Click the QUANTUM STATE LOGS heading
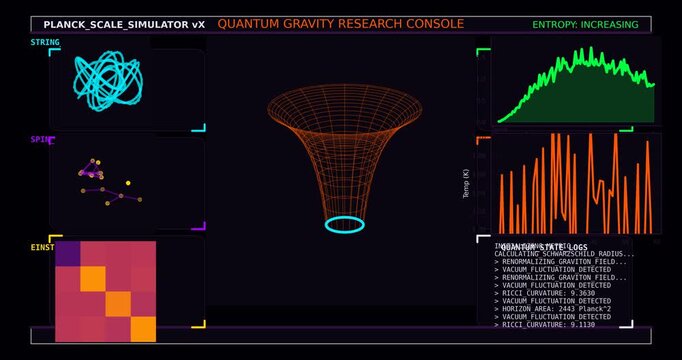Image resolution: width=682 pixels, height=360 pixels. [544, 247]
